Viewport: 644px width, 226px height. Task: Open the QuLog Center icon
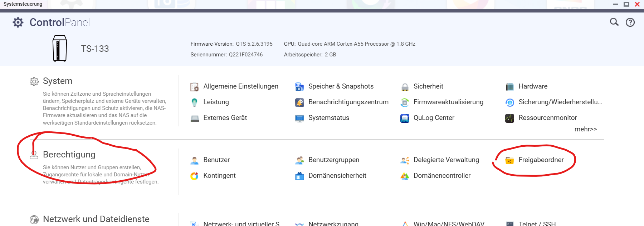point(405,118)
